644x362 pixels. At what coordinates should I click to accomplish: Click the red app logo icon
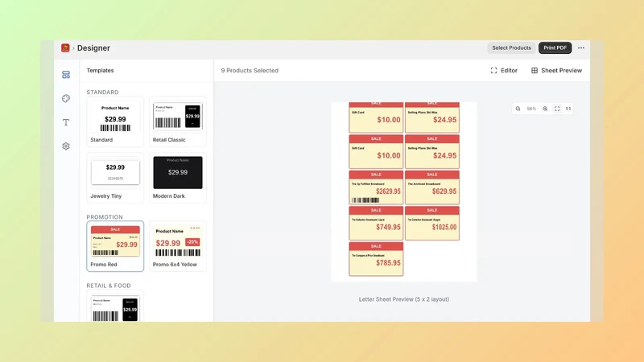coord(65,48)
